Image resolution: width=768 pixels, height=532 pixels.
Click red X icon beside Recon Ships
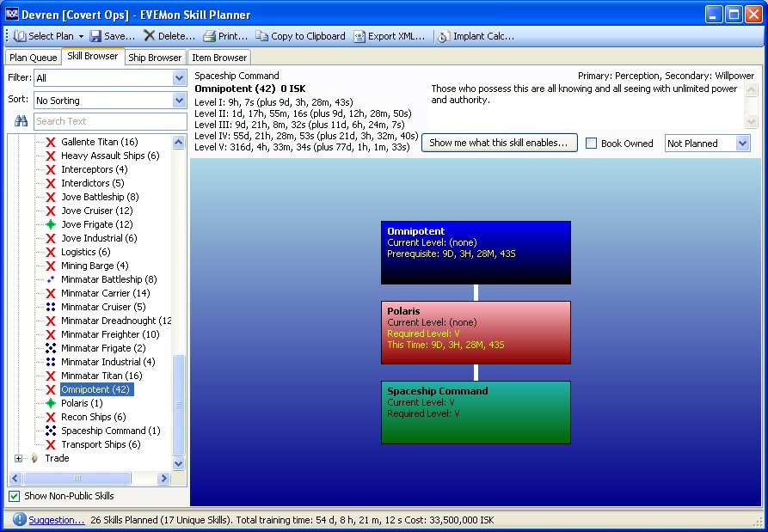[x=51, y=417]
